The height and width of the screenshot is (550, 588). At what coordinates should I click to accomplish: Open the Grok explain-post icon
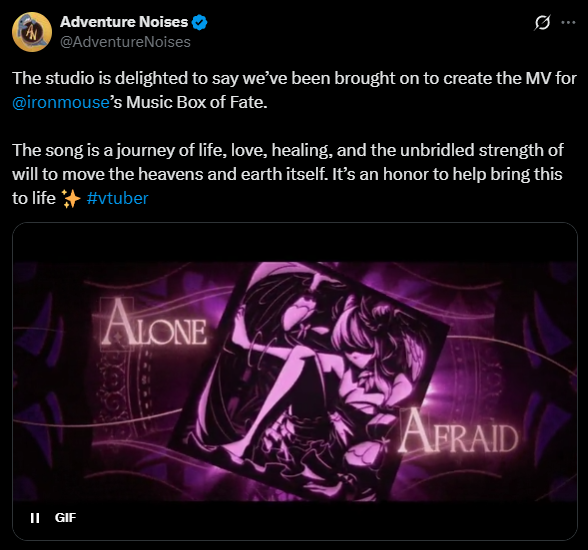click(x=543, y=23)
